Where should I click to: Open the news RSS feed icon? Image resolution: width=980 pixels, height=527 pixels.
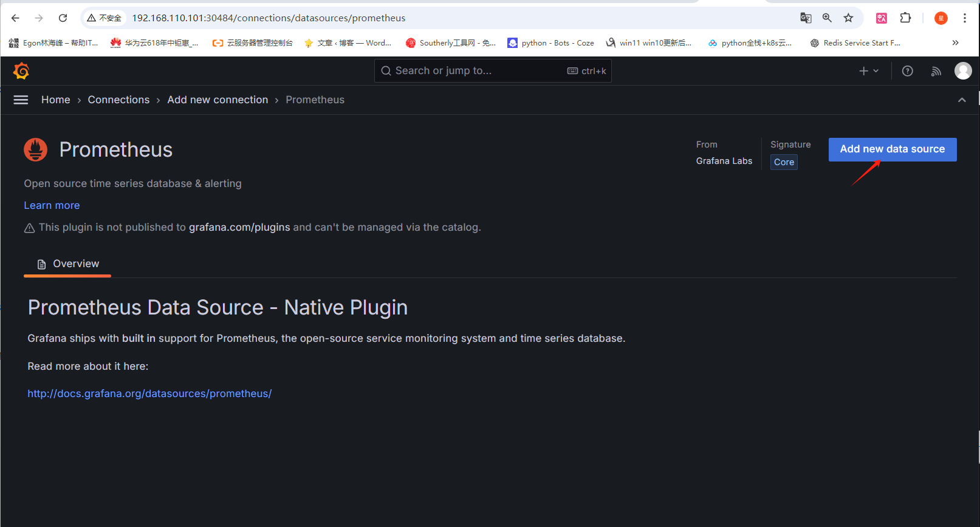tap(936, 71)
